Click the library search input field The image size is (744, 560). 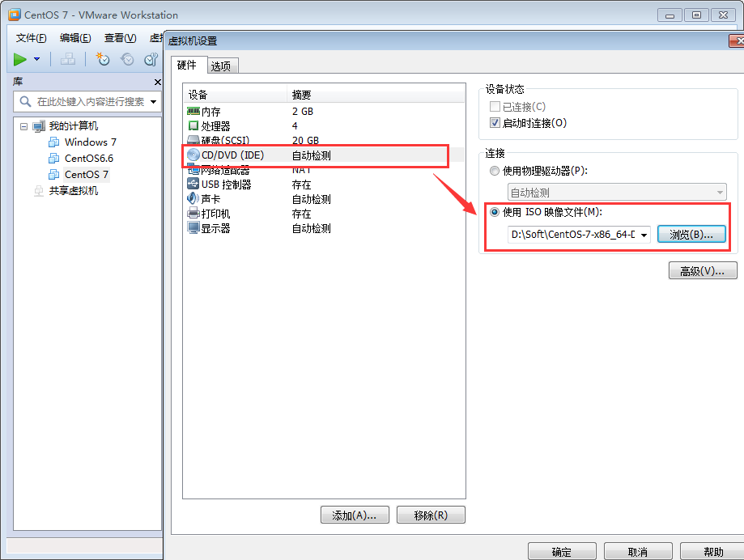click(87, 101)
